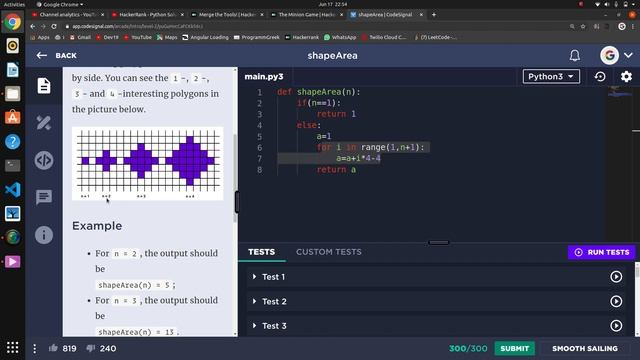The height and width of the screenshot is (360, 640).
Task: Show applications grid in dock
Action: pos(13,347)
